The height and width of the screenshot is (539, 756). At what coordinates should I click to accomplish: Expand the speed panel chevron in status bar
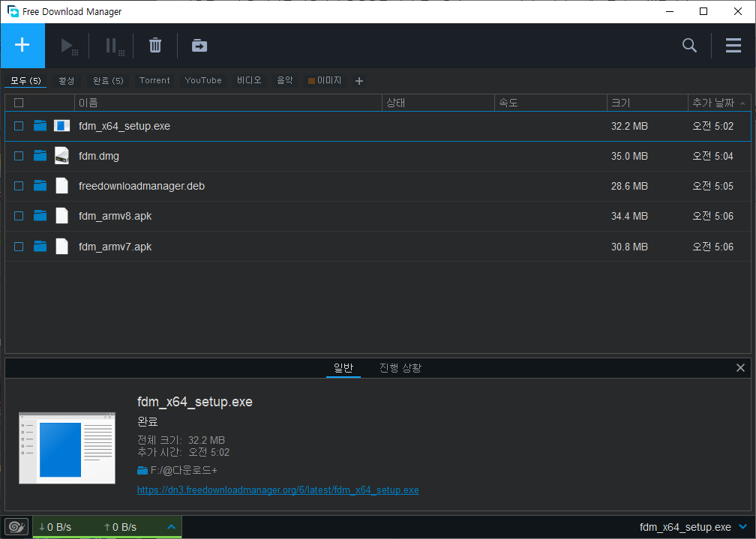(171, 527)
